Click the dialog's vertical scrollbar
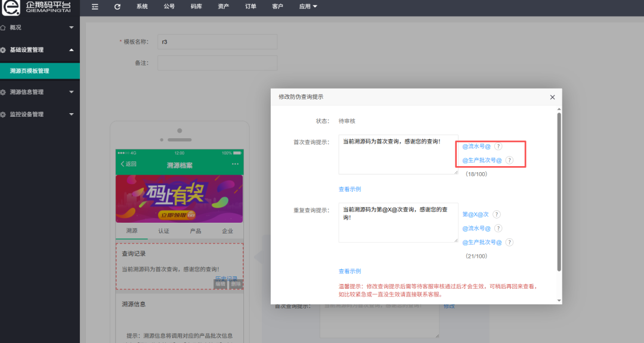The width and height of the screenshot is (644, 343). [559, 191]
